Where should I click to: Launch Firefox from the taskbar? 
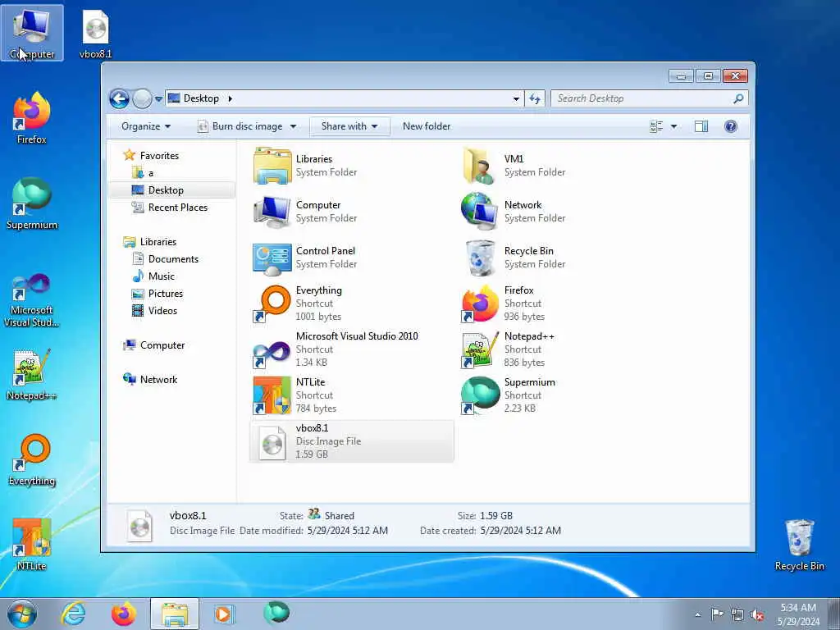[x=123, y=614]
